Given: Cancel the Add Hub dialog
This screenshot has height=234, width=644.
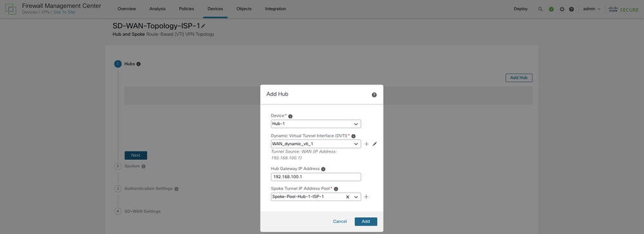Looking at the screenshot, I should (340, 222).
